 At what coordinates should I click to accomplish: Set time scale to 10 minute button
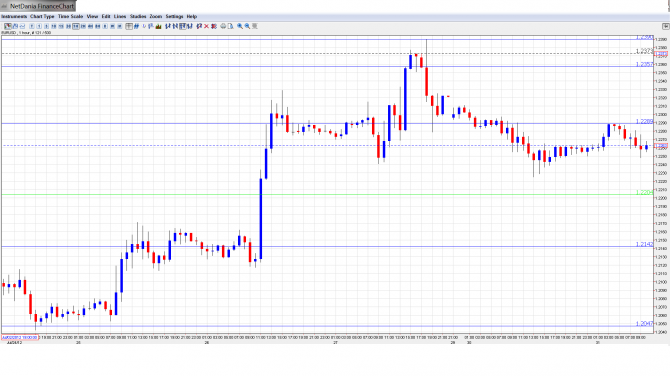pyautogui.click(x=54, y=26)
